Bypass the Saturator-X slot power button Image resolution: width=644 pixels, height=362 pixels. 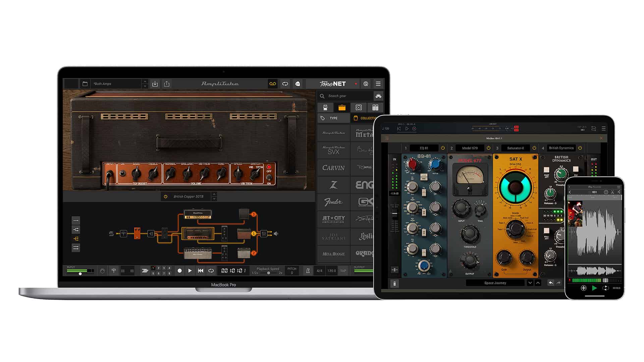[534, 148]
